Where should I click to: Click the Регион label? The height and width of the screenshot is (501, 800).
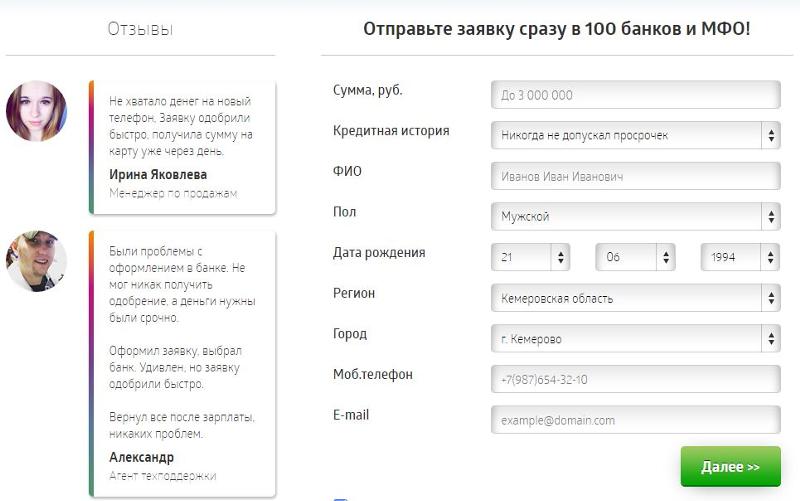(x=354, y=293)
